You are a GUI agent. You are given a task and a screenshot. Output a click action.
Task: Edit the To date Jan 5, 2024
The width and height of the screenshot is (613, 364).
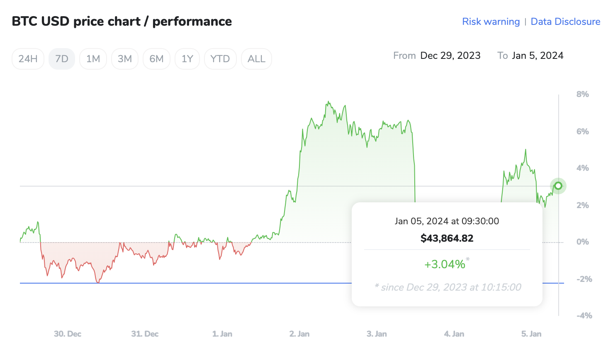click(x=538, y=56)
